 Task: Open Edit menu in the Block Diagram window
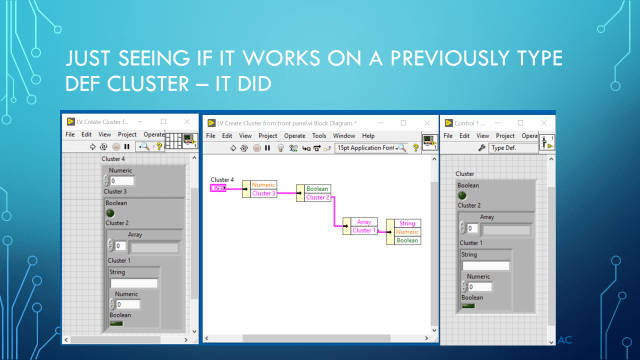(x=227, y=136)
